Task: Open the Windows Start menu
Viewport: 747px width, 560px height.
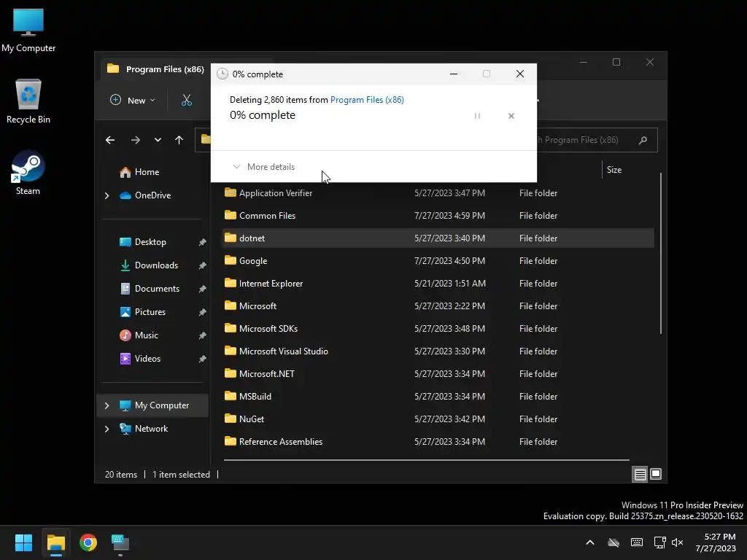Action: point(23,542)
